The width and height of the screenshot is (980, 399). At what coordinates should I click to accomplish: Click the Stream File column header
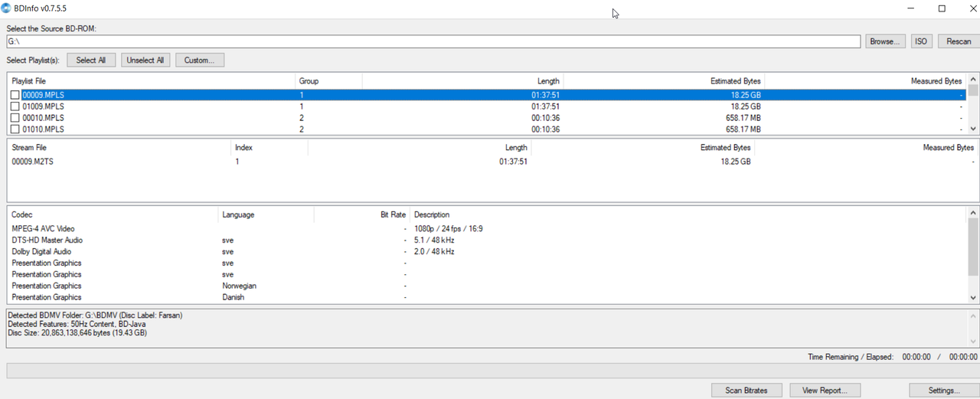coord(119,147)
